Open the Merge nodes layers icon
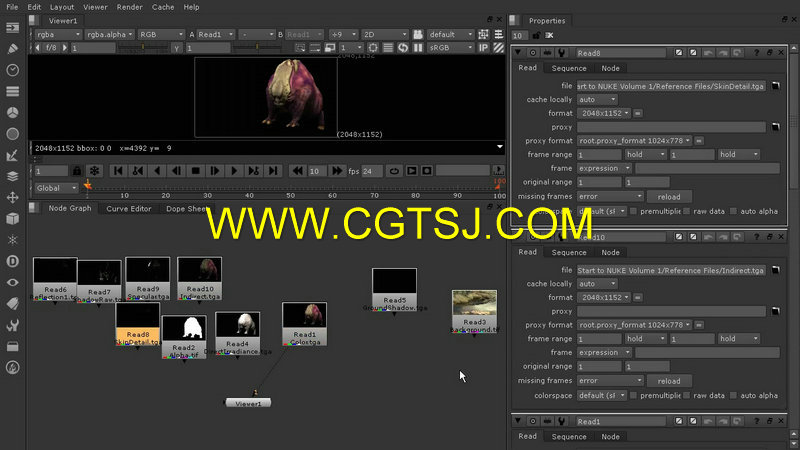This screenshot has height=450, width=800. [x=12, y=176]
